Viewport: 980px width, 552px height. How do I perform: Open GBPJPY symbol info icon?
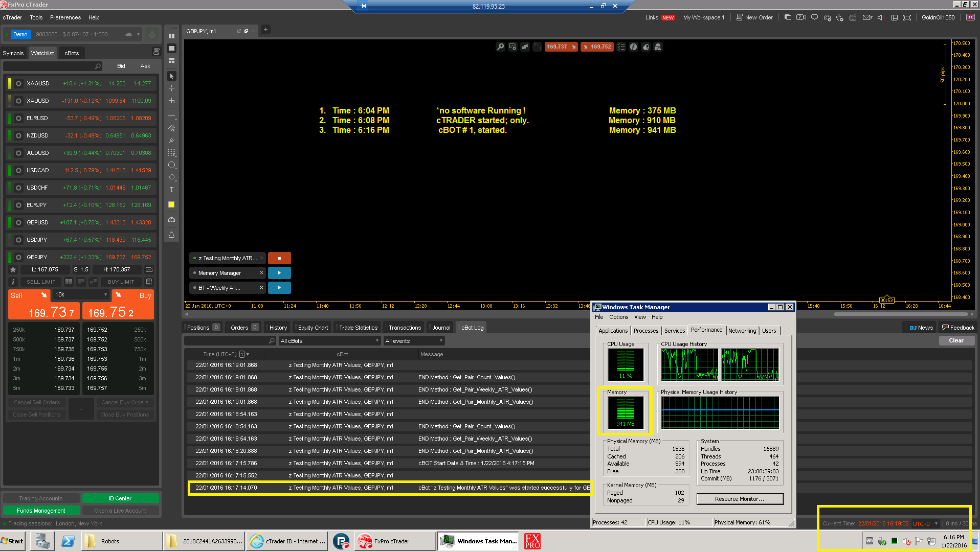(x=13, y=282)
